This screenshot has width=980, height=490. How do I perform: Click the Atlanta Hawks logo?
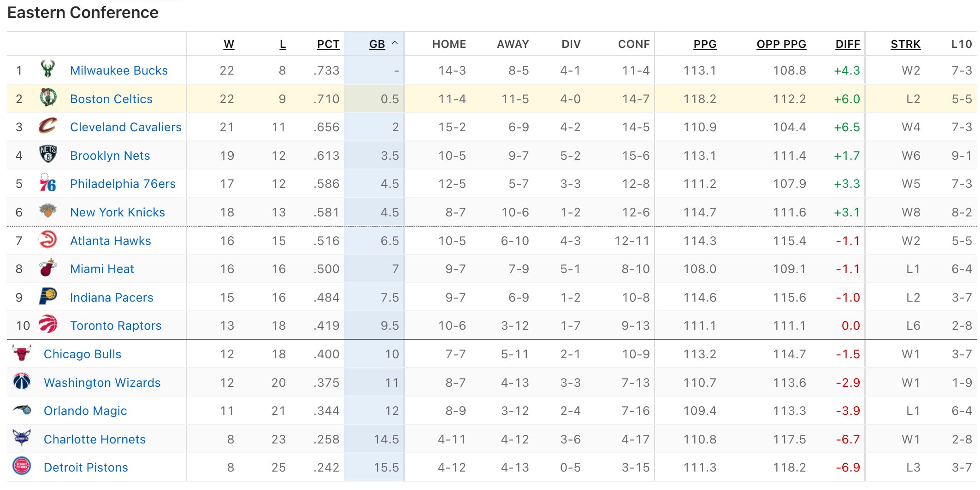click(48, 240)
